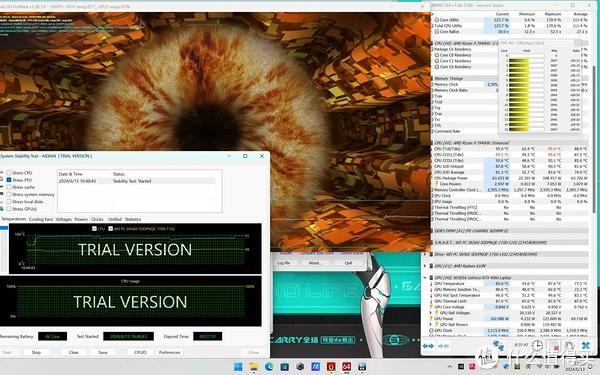The width and height of the screenshot is (600, 375).
Task: Collapse the NVIDIA GeForce RTX GPU section
Action: click(x=425, y=278)
